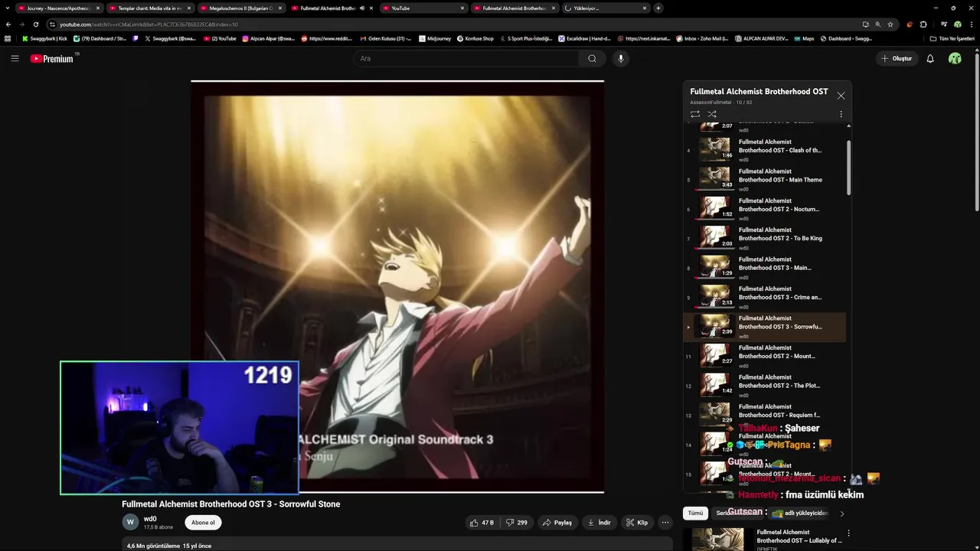
Task: Open playlist three-dot options menu
Action: pyautogui.click(x=841, y=114)
